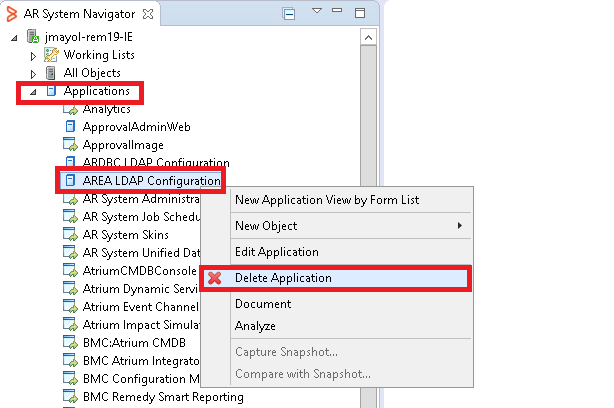Click the Atrium Event Channel icon

70,306
